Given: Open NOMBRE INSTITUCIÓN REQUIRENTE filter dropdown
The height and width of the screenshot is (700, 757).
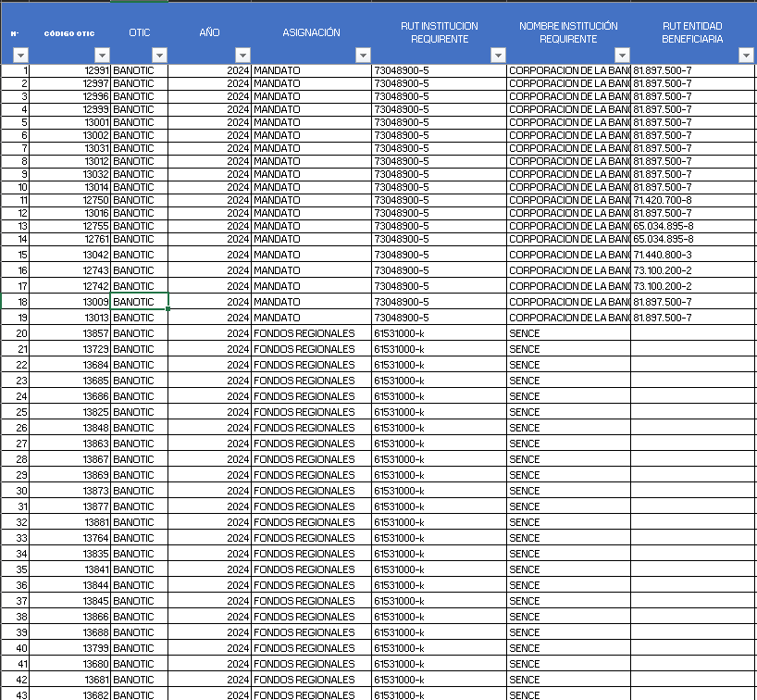Looking at the screenshot, I should [x=622, y=56].
